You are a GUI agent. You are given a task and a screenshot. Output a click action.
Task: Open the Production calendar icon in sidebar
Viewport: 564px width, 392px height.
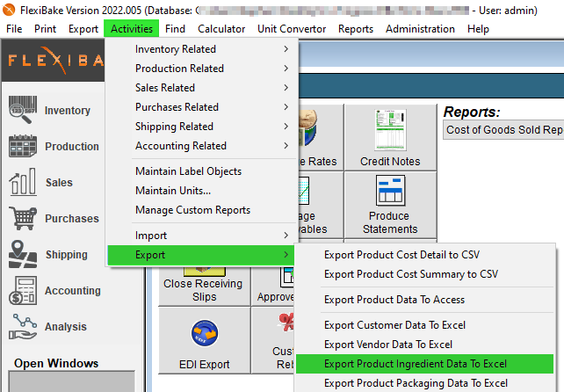(x=23, y=146)
